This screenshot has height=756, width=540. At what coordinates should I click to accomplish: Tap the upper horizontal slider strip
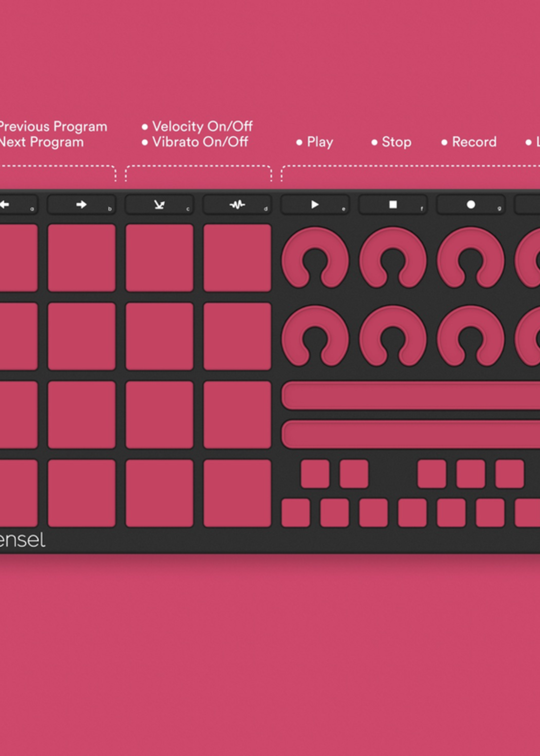tap(409, 395)
